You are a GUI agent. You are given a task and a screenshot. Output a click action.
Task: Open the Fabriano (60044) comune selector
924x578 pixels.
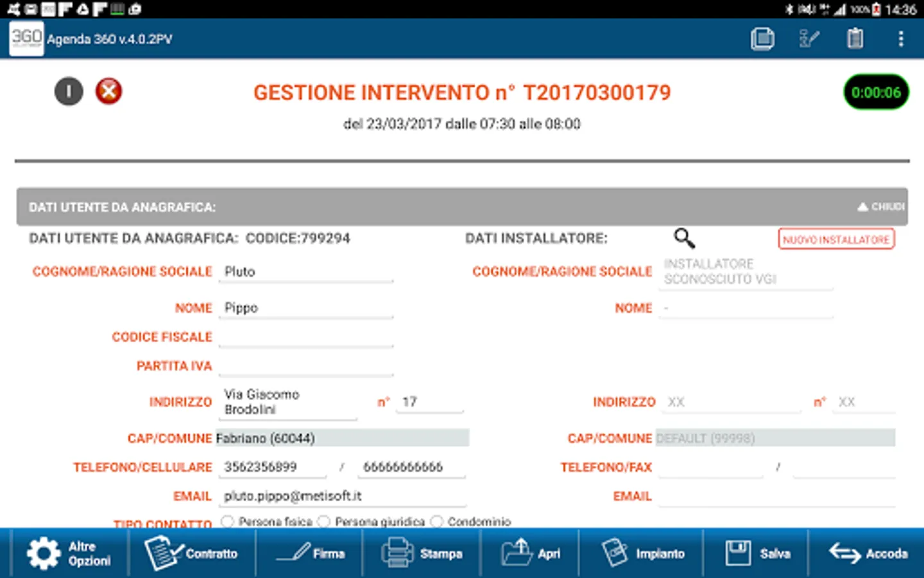tap(343, 438)
